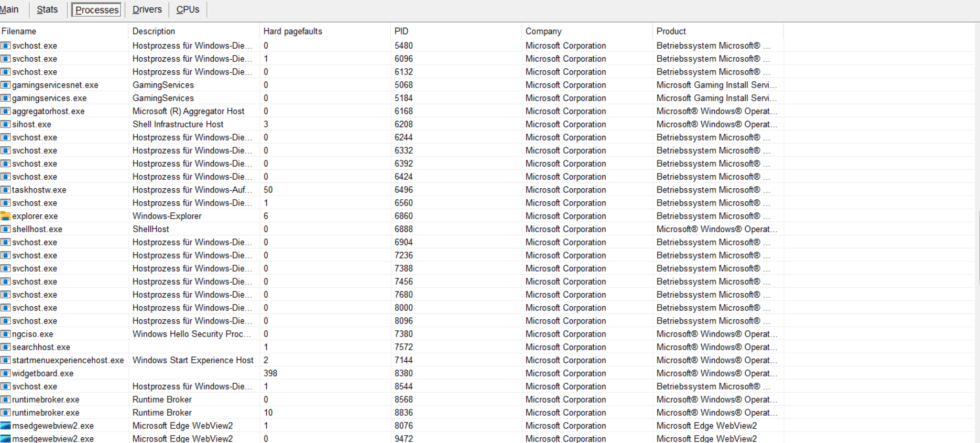
Task: Click the ngciso.exe process icon
Action: click(5, 334)
